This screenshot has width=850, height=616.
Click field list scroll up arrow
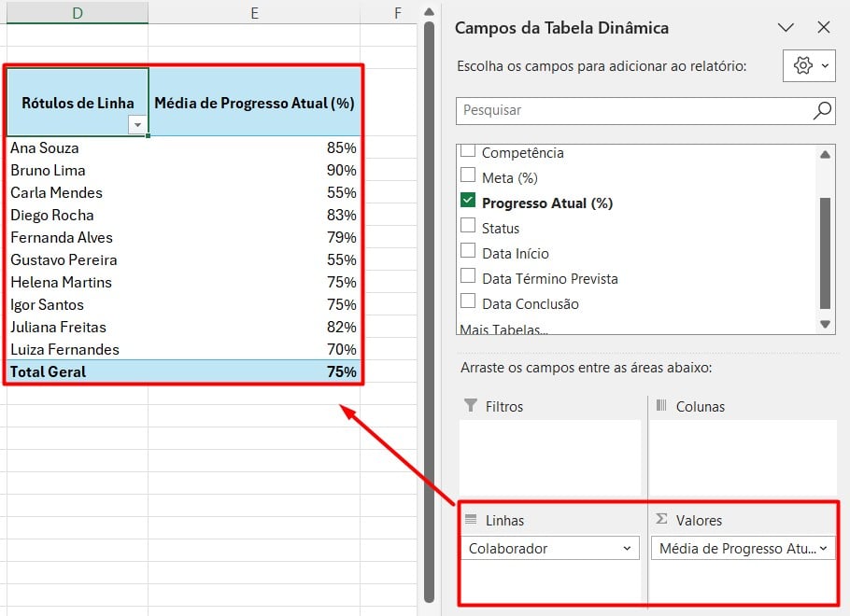pyautogui.click(x=825, y=154)
